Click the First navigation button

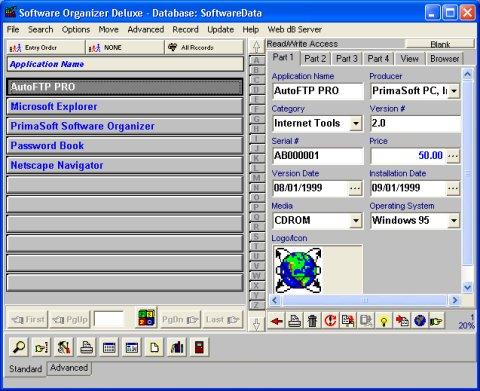click(x=28, y=320)
